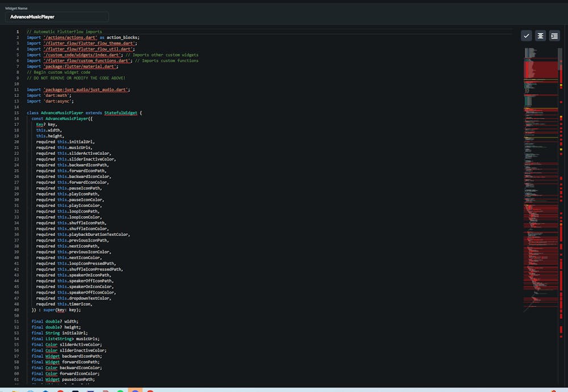The width and height of the screenshot is (568, 392).
Task: Click the 'final Widget pauseIconPath;' declaration
Action: pyautogui.click(x=63, y=379)
